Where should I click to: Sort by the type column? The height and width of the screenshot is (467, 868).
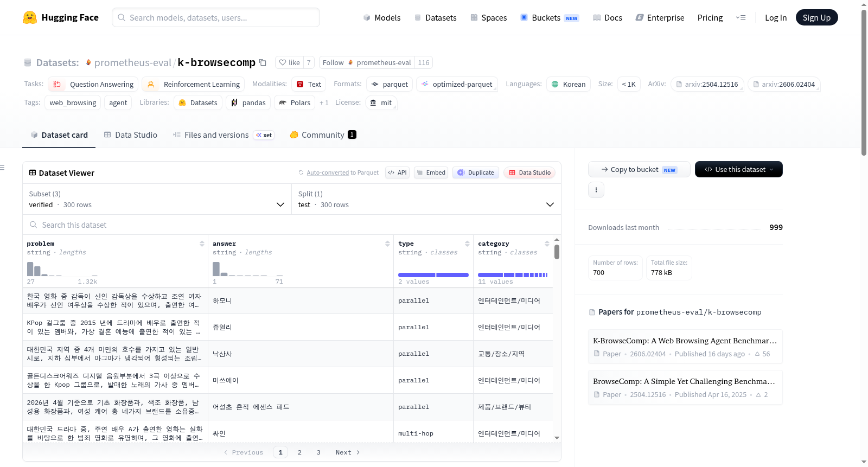click(467, 244)
